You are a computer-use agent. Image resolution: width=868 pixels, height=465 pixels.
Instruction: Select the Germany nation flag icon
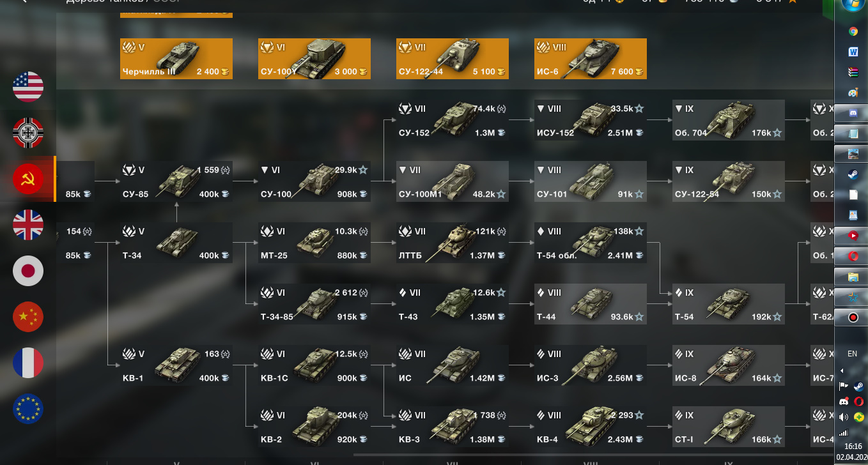pyautogui.click(x=28, y=133)
